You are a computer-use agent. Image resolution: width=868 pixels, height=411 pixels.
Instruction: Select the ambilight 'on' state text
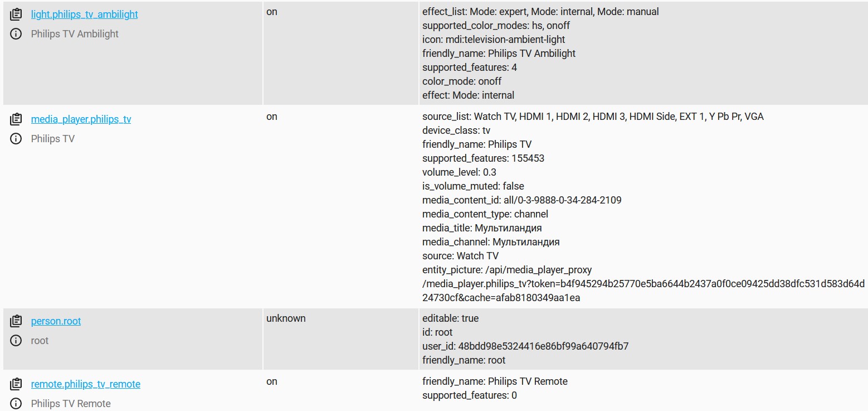pos(271,11)
